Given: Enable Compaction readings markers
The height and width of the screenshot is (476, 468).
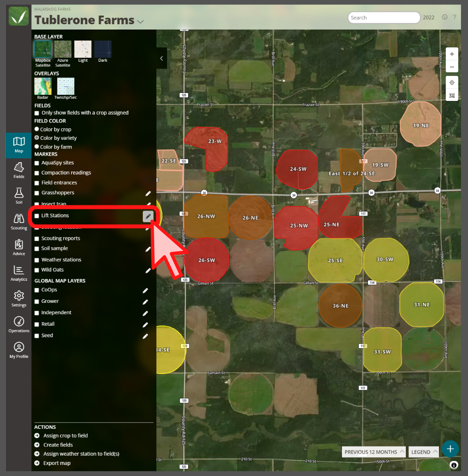Looking at the screenshot, I should (37, 173).
